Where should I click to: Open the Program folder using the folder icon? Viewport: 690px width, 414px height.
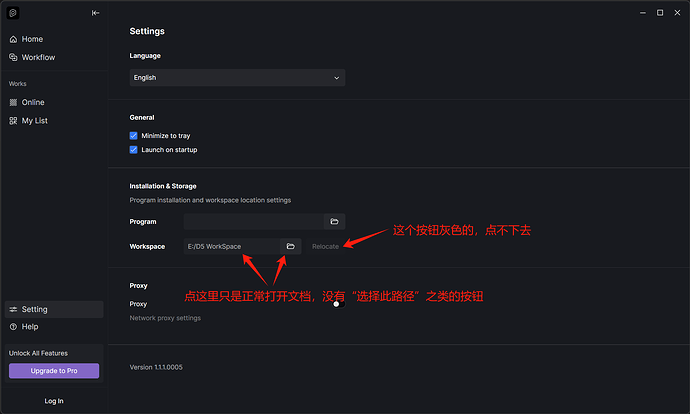pyautogui.click(x=334, y=221)
